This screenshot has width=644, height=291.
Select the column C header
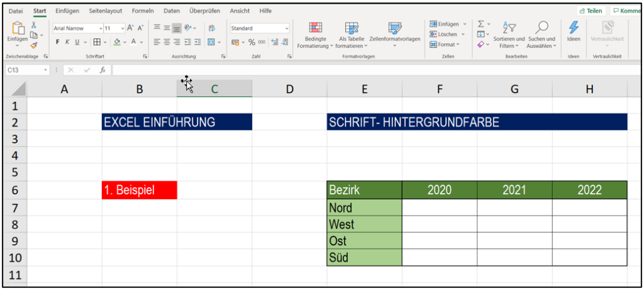pyautogui.click(x=214, y=89)
